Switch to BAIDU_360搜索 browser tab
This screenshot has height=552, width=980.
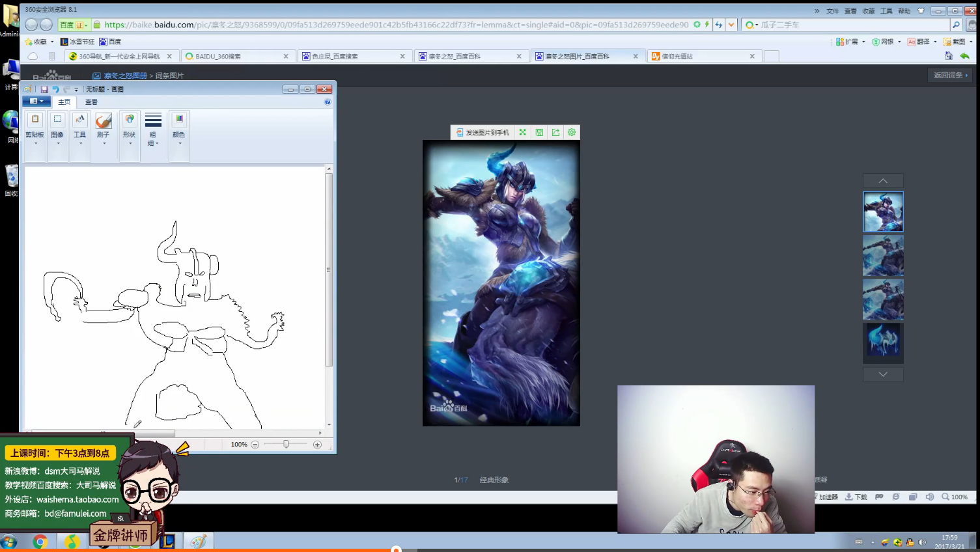pyautogui.click(x=237, y=57)
